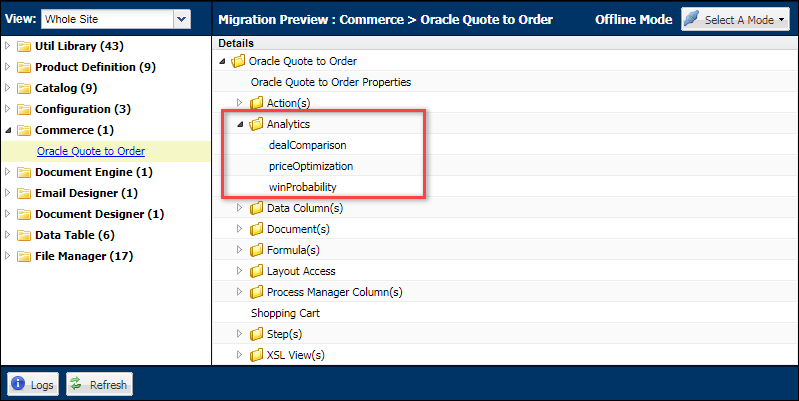
Task: Select the Formula(s) label
Action: 294,250
